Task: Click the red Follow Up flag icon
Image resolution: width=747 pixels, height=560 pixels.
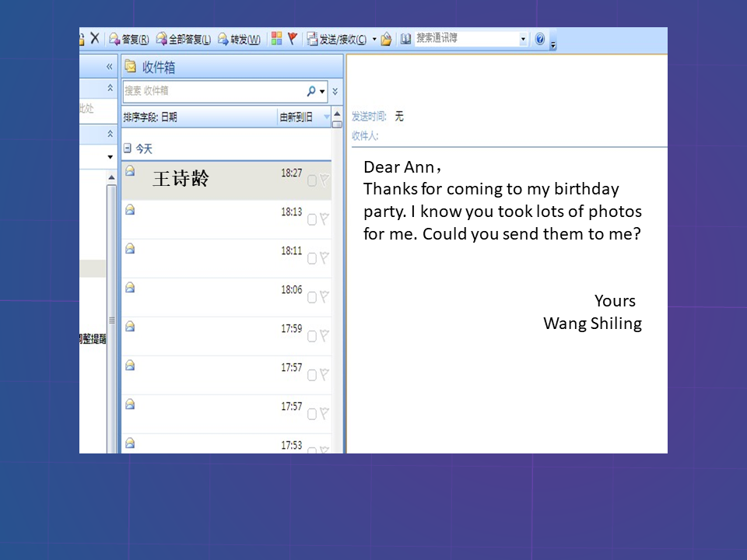Action: coord(293,39)
